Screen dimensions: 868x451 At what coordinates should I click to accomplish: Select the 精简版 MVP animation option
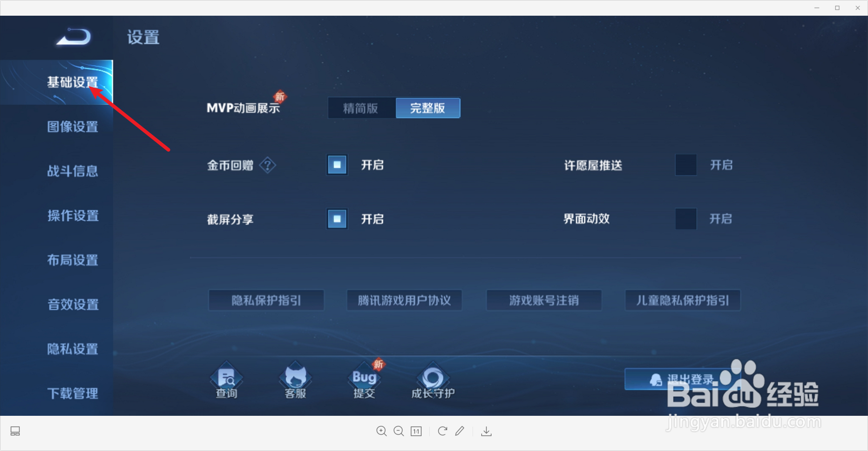coord(361,108)
